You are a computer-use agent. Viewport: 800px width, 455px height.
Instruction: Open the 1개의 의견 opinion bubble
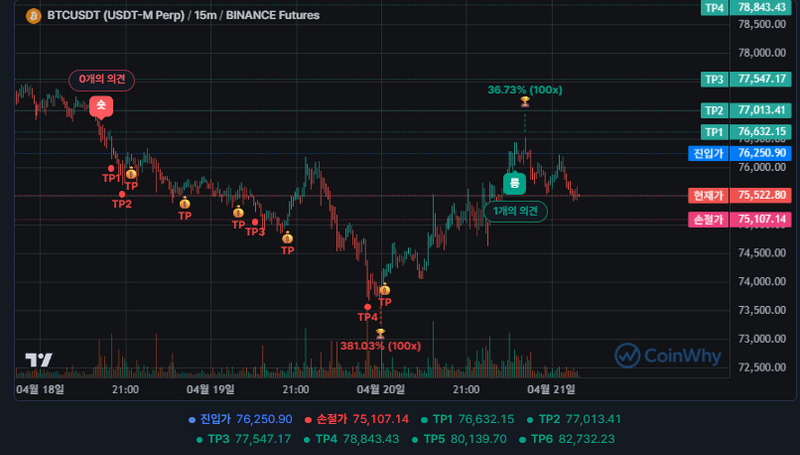[515, 211]
